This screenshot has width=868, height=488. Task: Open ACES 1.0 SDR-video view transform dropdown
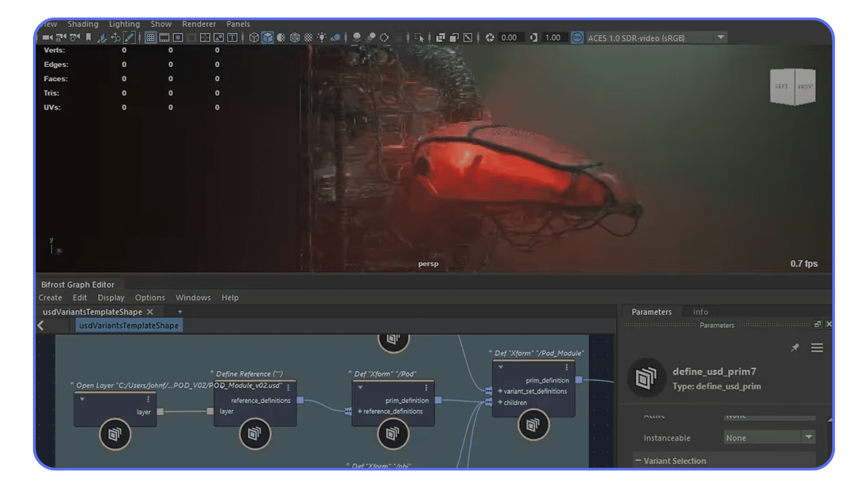pos(656,38)
